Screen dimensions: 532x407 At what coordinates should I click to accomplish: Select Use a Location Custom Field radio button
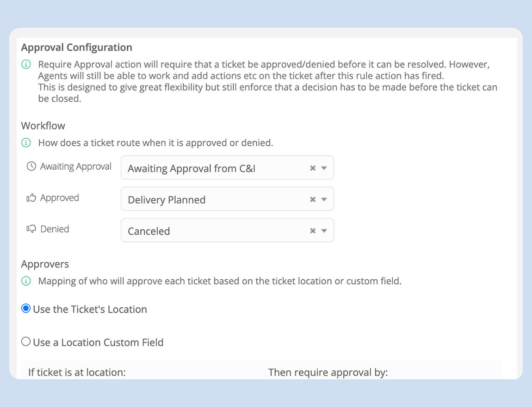tap(26, 341)
